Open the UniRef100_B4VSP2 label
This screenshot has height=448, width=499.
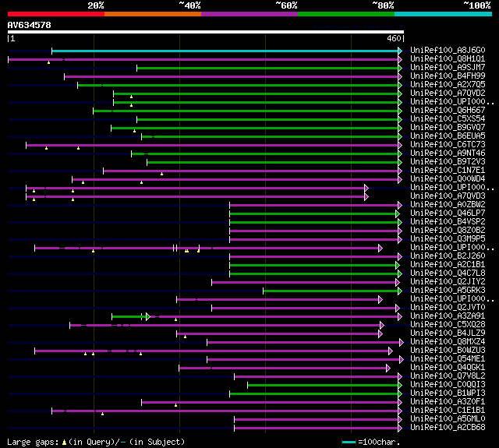point(448,222)
